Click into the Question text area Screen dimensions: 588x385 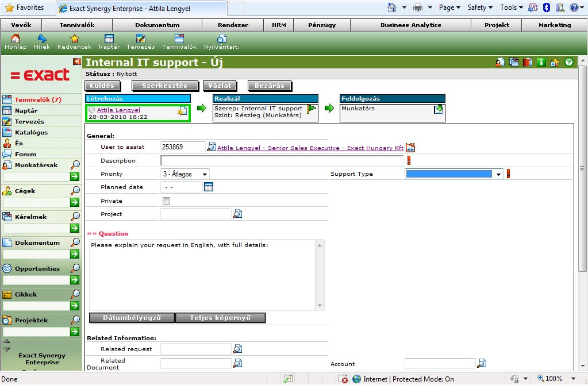click(x=203, y=275)
